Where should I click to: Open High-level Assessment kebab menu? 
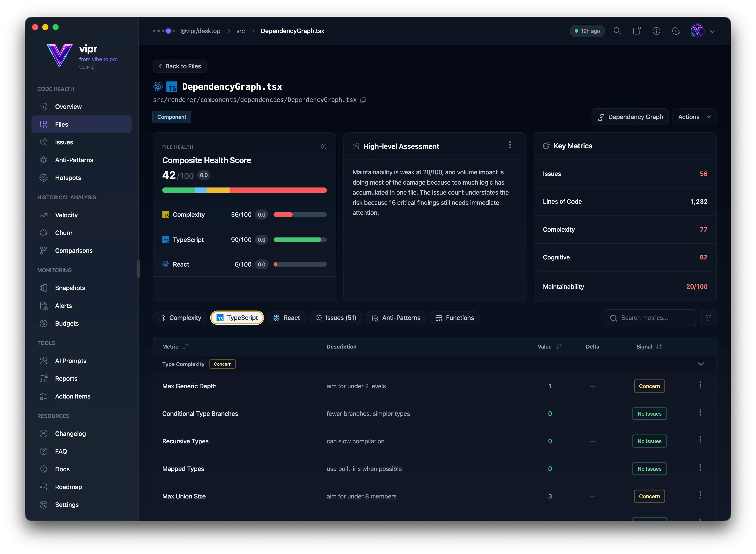tap(510, 145)
